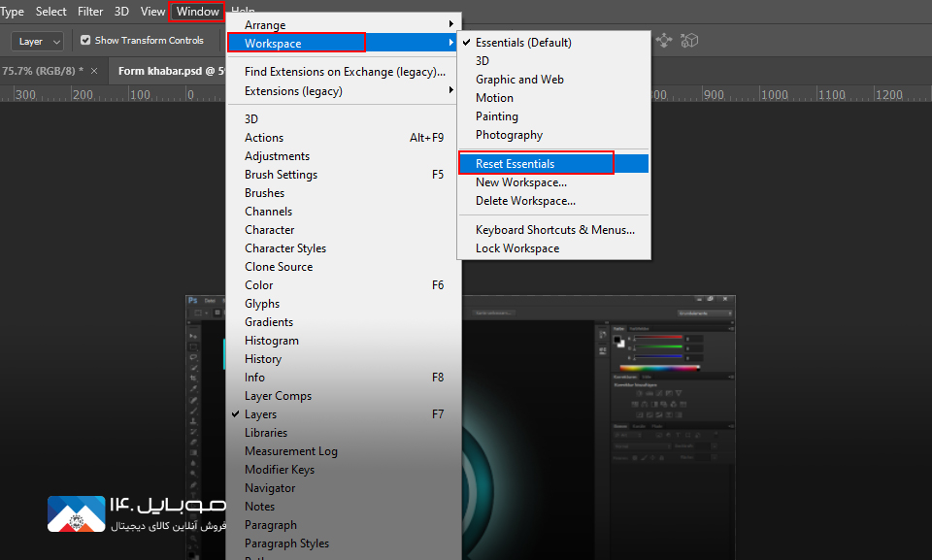Select the Scale 3D object cubes icon
This screenshot has height=560, width=932.
pyautogui.click(x=689, y=41)
